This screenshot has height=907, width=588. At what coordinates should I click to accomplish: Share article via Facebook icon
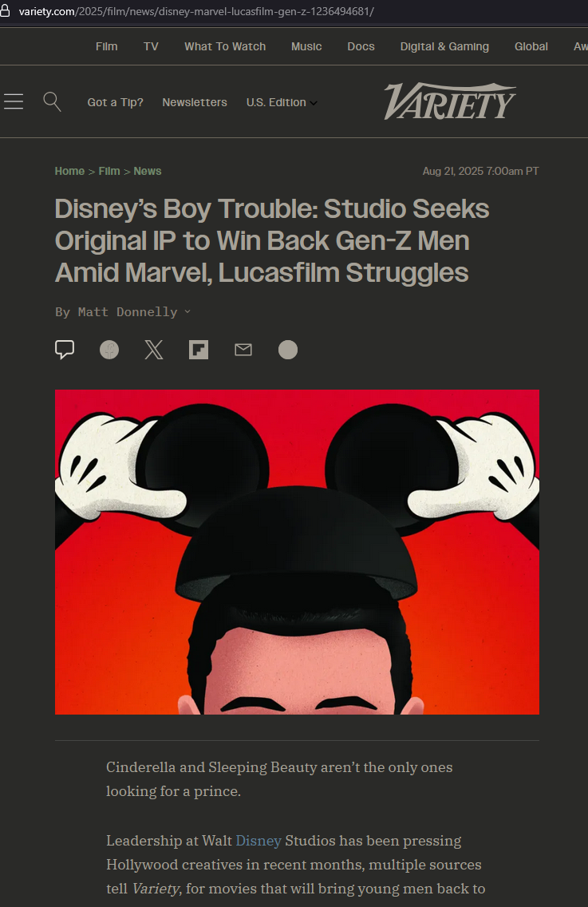point(109,350)
